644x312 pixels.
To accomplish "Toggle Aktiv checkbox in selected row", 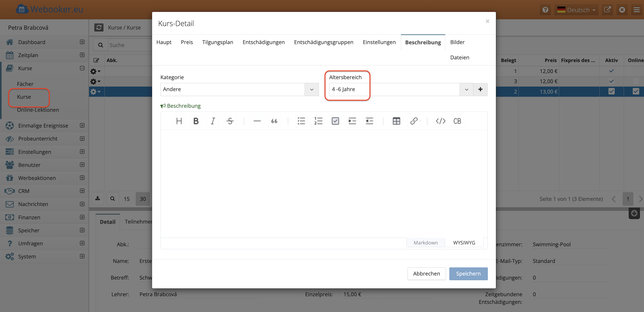I will (x=611, y=92).
